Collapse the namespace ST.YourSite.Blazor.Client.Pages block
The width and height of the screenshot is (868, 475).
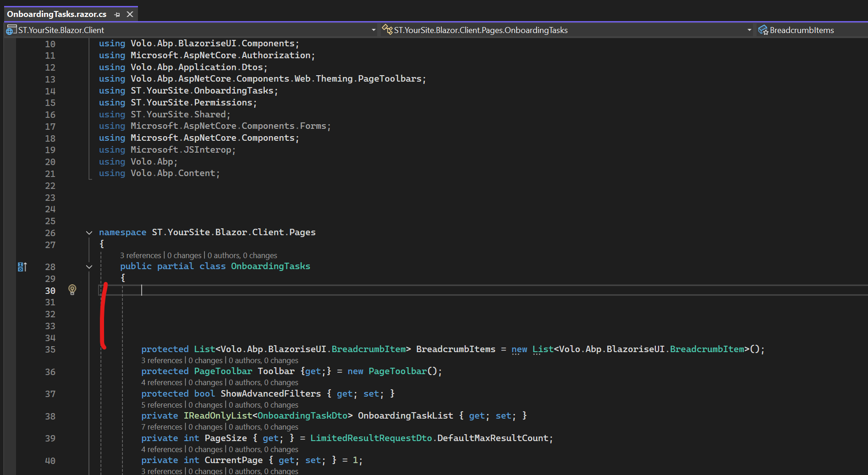[x=89, y=233]
